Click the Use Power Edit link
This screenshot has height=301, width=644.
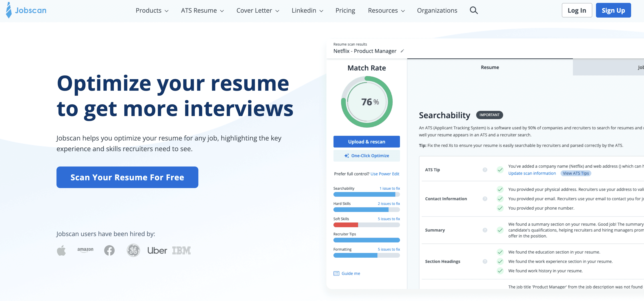coord(384,174)
